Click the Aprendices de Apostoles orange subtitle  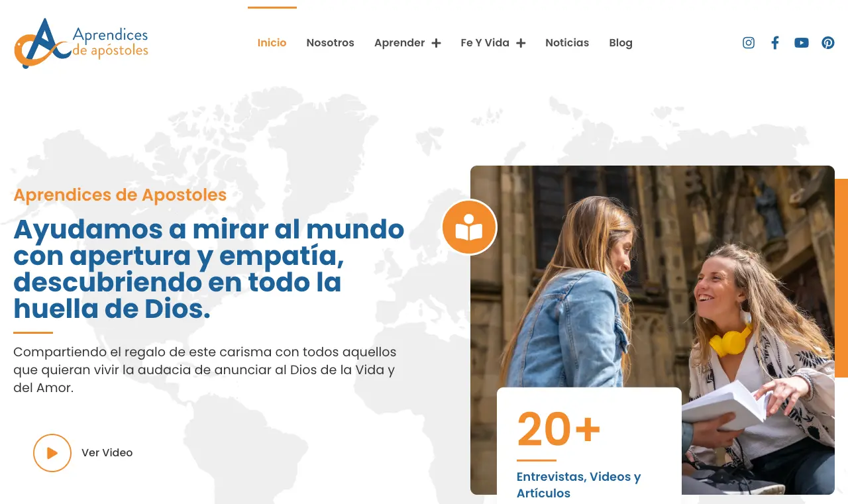(x=120, y=195)
